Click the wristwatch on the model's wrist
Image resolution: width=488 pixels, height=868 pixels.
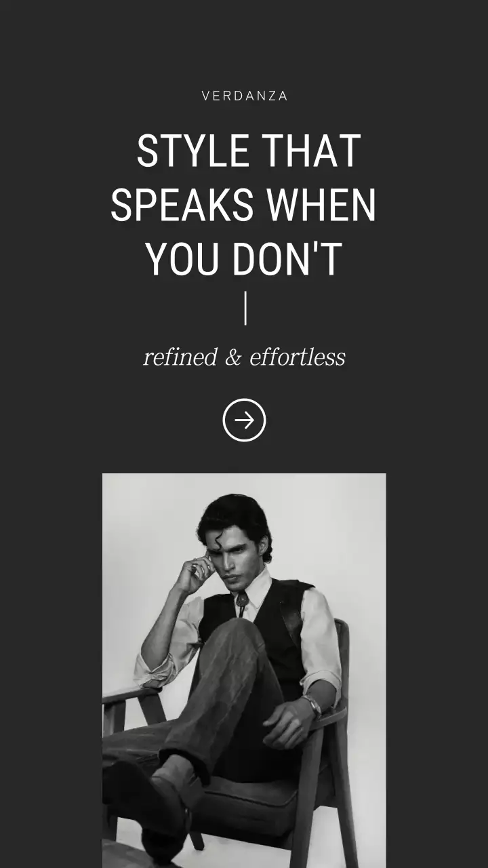click(312, 707)
